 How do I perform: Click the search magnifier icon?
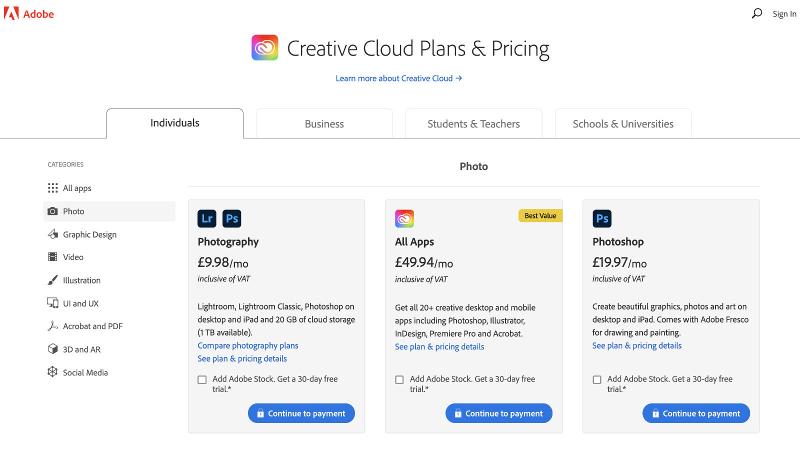coord(756,14)
